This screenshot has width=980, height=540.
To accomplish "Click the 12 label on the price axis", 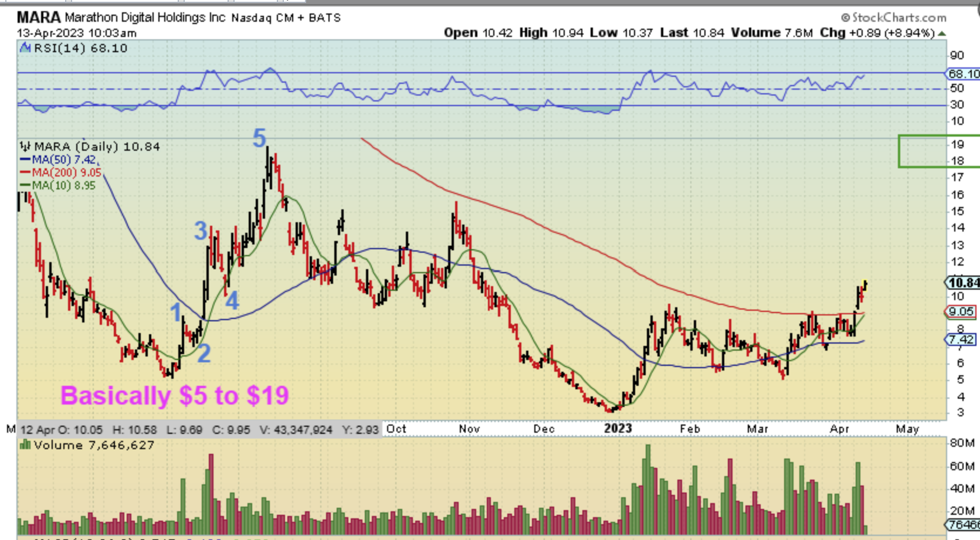I will click(x=957, y=261).
